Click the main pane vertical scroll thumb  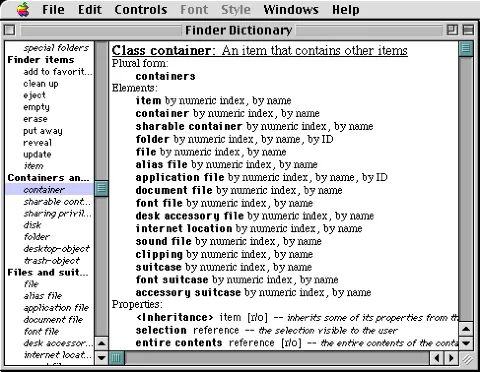[466, 49]
